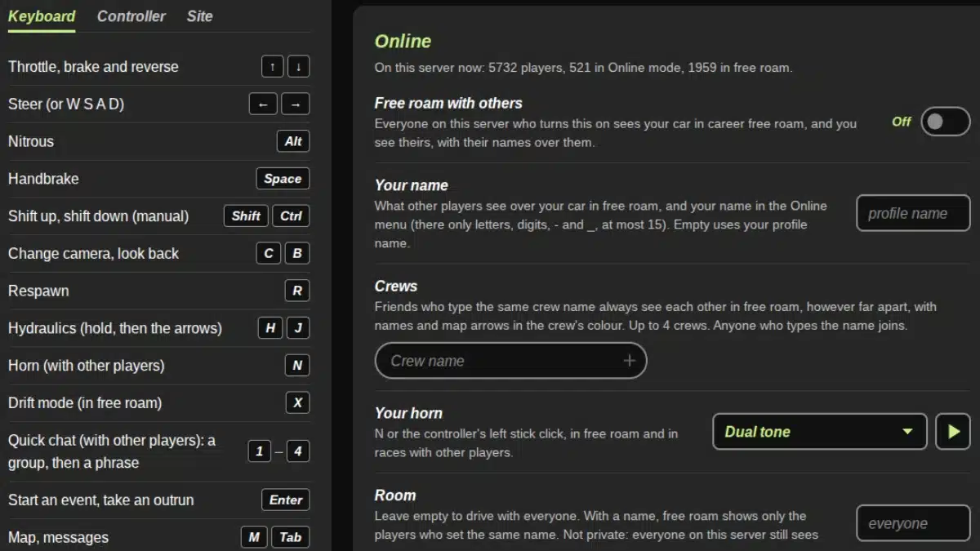Click the Off label beside toggle
The width and height of the screenshot is (980, 551).
pos(902,122)
